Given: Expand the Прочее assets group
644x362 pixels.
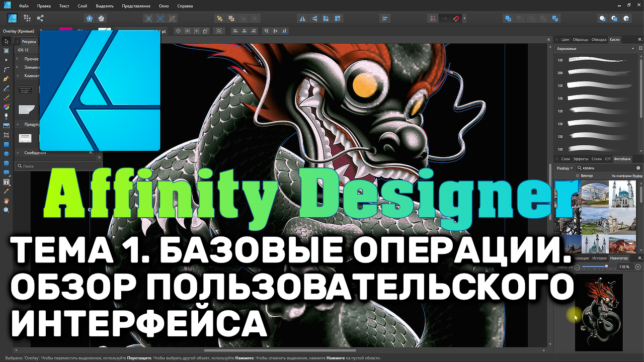Looking at the screenshot, I should point(18,59).
